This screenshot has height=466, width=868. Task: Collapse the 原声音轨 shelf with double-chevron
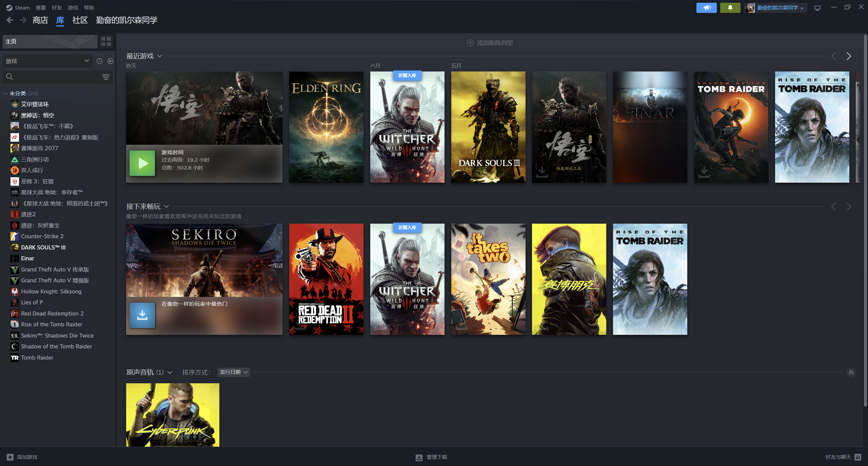(851, 372)
